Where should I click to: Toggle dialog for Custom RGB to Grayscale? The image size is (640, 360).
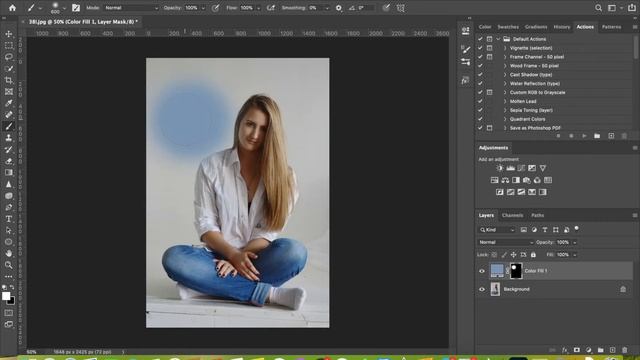[489, 93]
